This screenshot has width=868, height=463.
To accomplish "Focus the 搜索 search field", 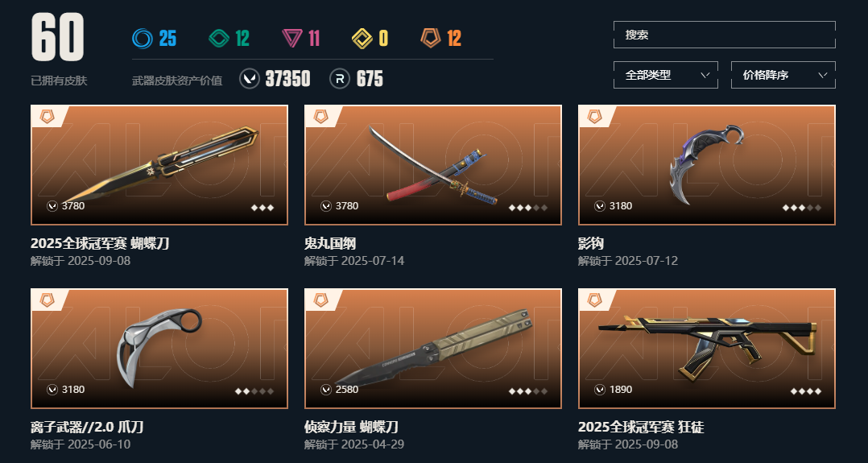I will pos(724,35).
